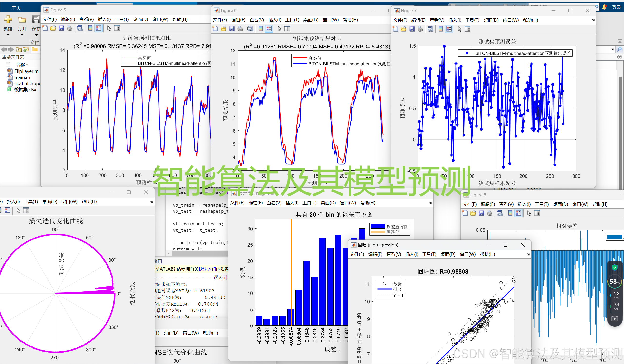Image resolution: width=624 pixels, height=364 pixels.
Task: Expand the 新建 dropdown arrow
Action: pyautogui.click(x=8, y=35)
